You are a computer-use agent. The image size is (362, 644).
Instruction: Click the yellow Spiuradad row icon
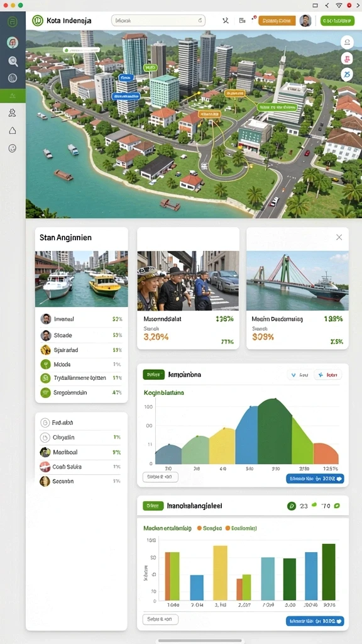(45, 350)
